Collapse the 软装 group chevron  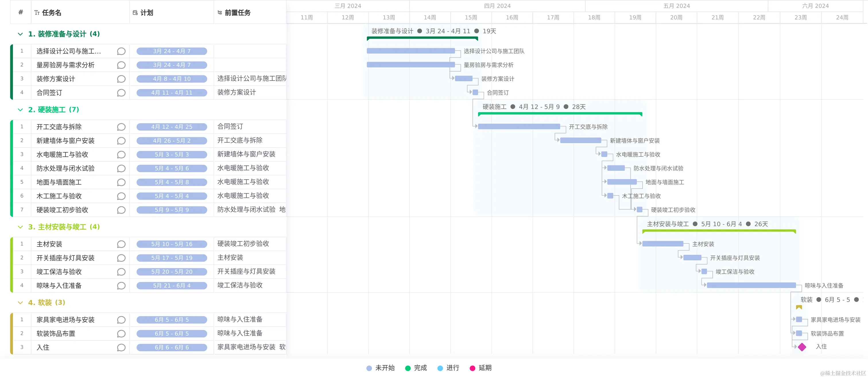(20, 303)
